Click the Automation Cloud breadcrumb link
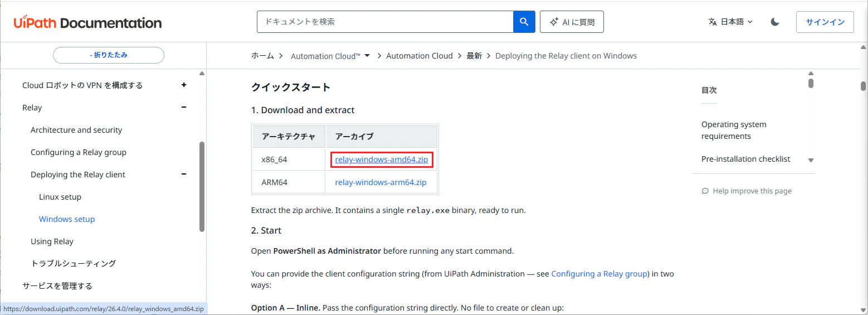Image resolution: width=868 pixels, height=315 pixels. point(420,56)
